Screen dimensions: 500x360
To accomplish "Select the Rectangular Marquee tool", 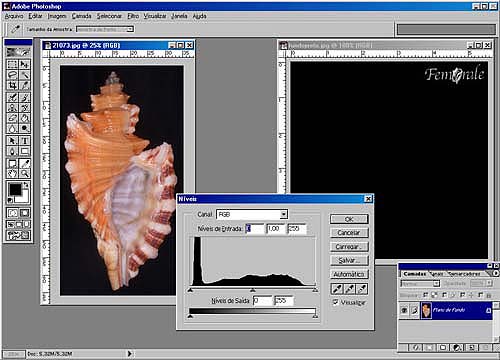I will click(x=13, y=65).
